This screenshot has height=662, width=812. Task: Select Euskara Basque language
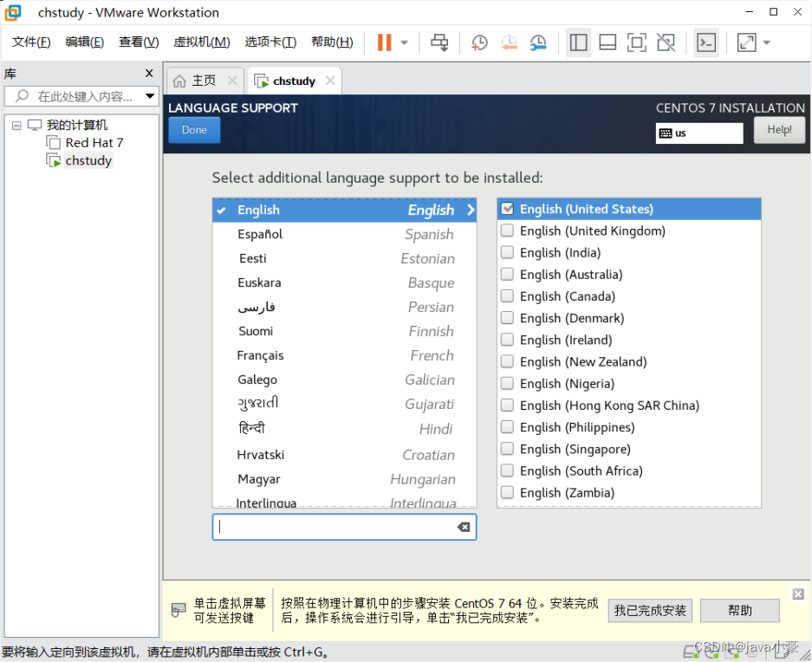pos(344,282)
